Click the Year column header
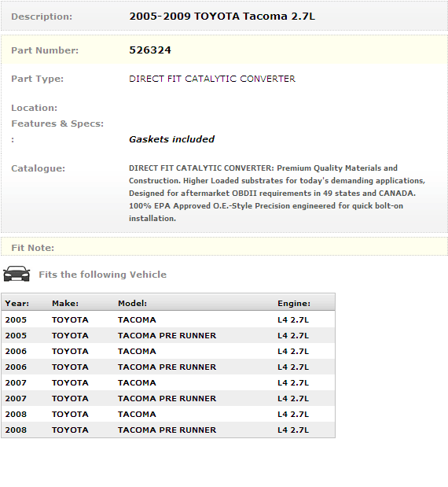448x487 pixels. tap(17, 303)
